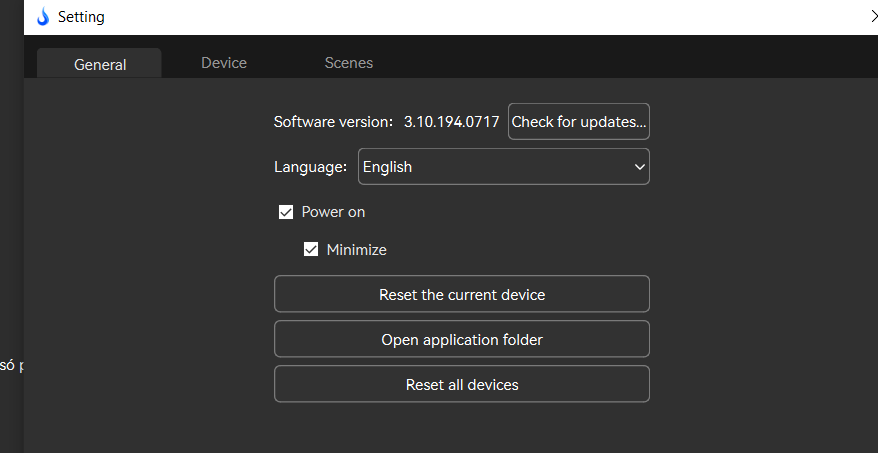Toggle startup via Power on label text

coord(333,212)
